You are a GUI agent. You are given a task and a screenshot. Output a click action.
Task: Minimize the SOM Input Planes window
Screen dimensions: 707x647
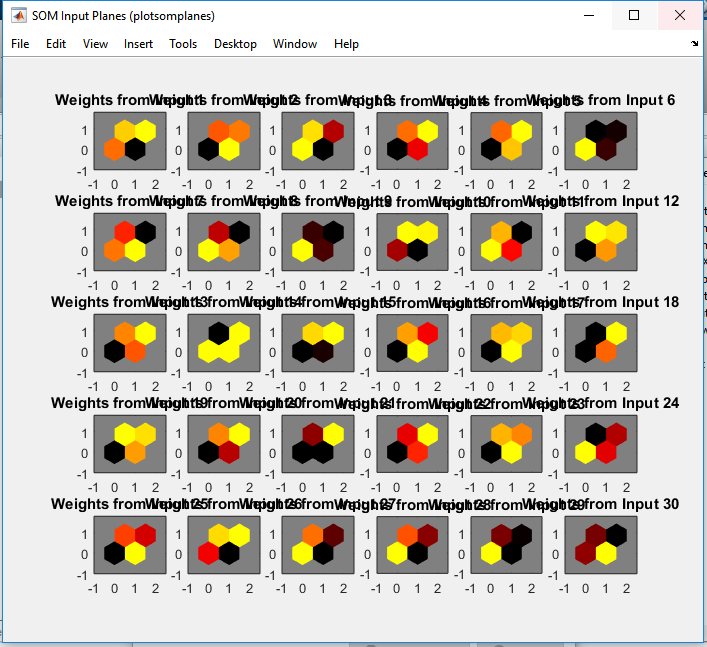[x=589, y=15]
